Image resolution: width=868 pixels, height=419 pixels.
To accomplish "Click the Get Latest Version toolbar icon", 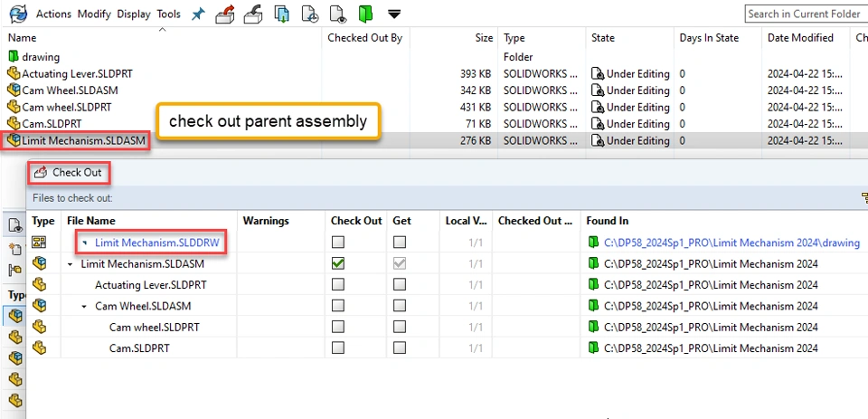I will tap(282, 14).
